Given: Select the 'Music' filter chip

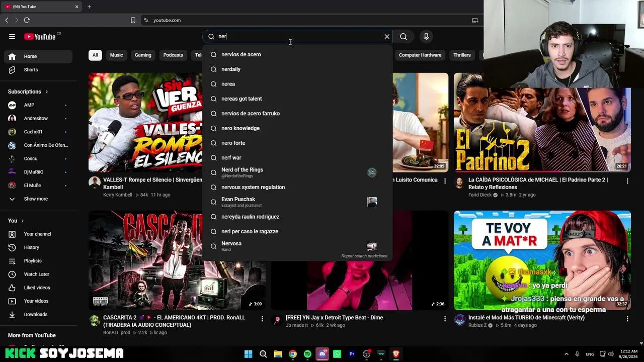Looking at the screenshot, I should coord(116,55).
